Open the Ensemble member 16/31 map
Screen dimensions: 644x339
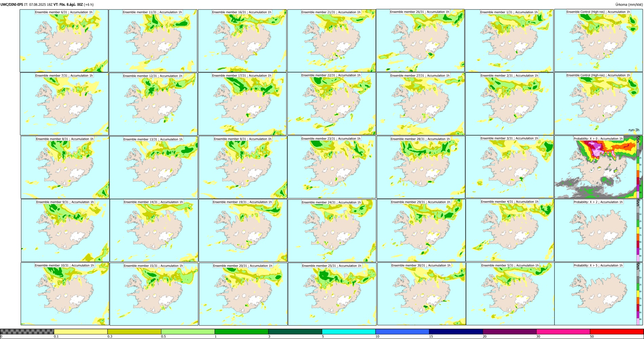(242, 41)
